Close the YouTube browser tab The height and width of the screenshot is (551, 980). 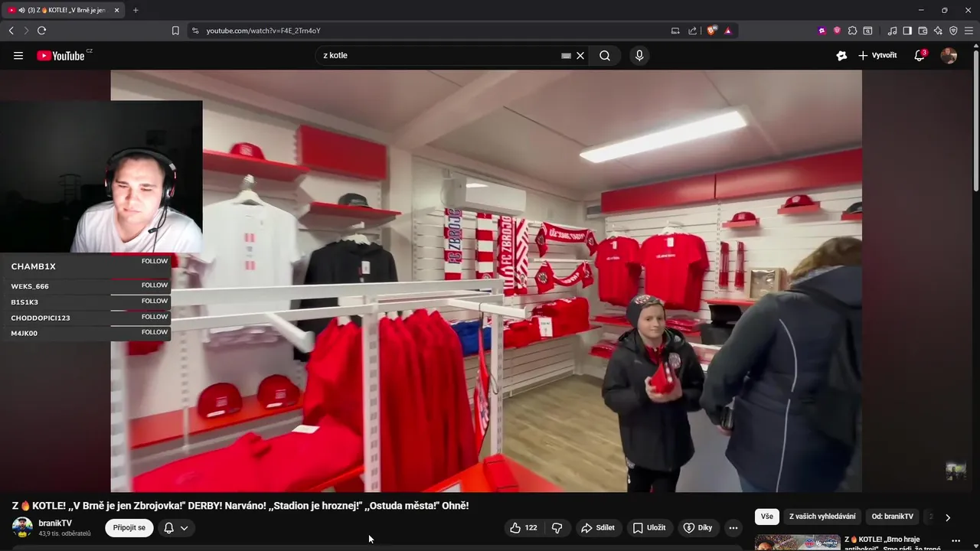pos(116,10)
